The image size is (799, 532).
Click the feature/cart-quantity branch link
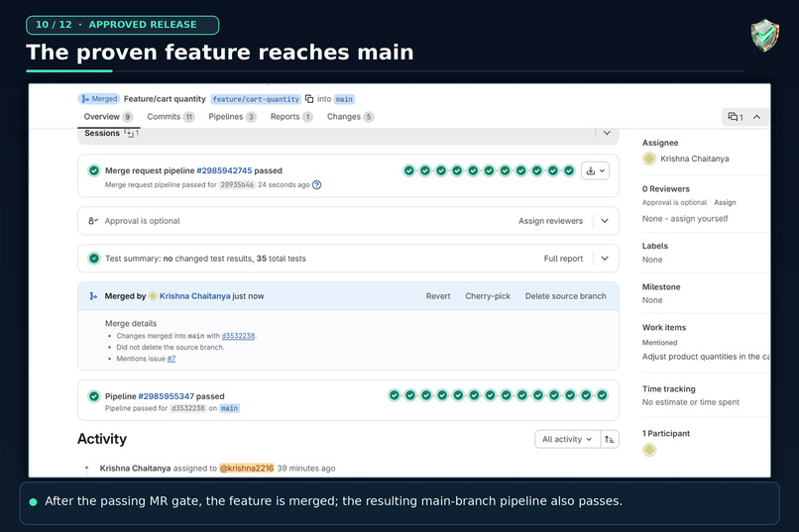coord(256,99)
